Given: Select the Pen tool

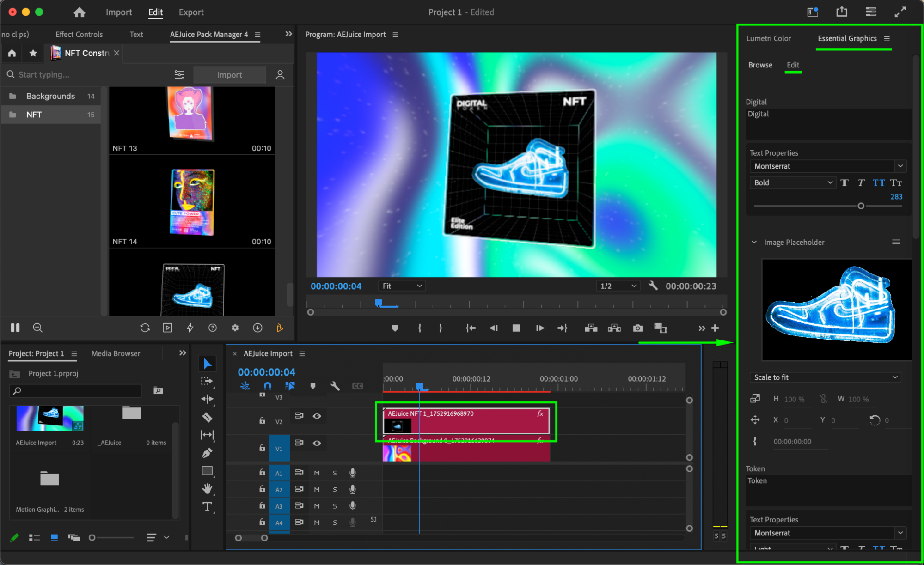Looking at the screenshot, I should pos(207,453).
